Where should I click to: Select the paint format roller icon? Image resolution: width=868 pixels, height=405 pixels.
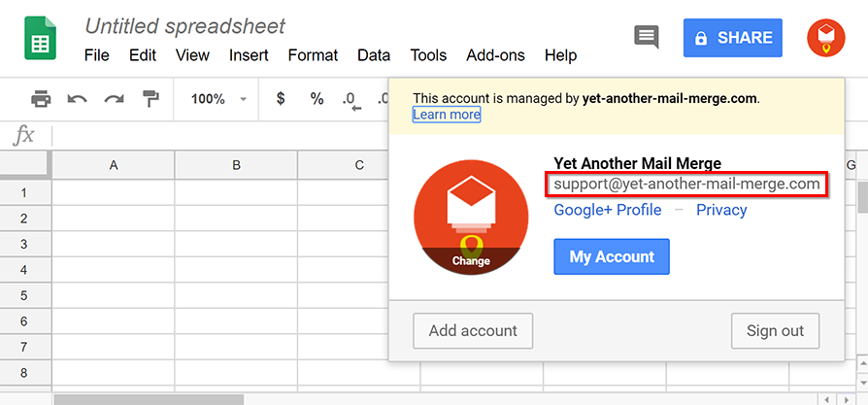[150, 99]
